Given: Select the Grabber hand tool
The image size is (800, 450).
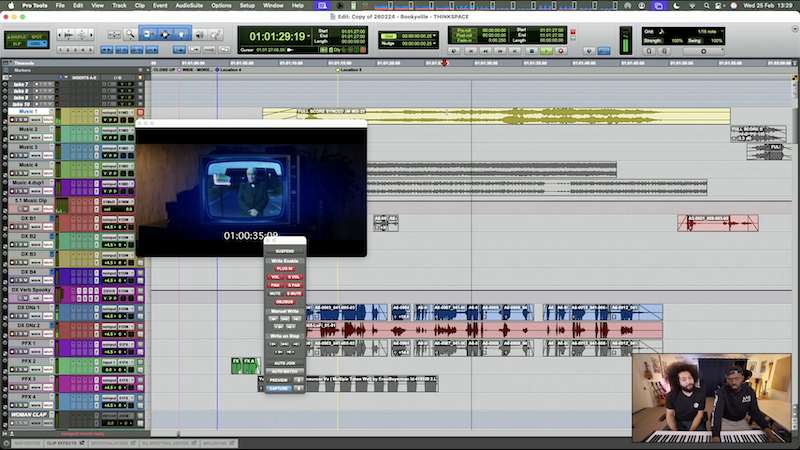Looking at the screenshot, I should click(181, 34).
